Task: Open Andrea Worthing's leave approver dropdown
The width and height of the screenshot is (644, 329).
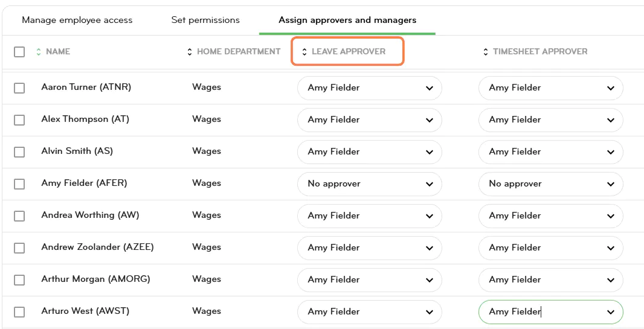Action: click(x=370, y=216)
